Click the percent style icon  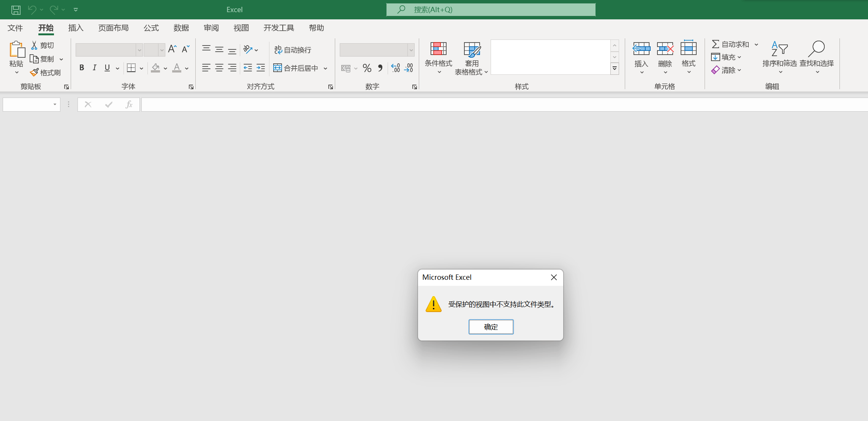pos(367,68)
